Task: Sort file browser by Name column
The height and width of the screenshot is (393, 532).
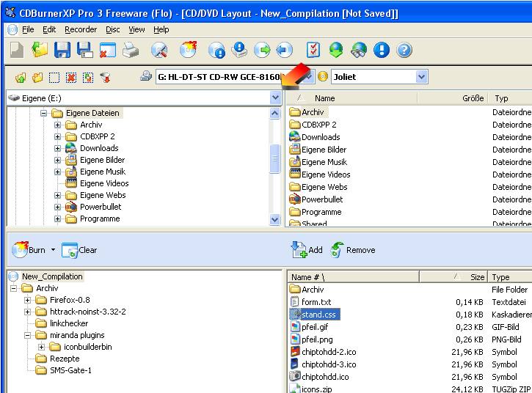Action: click(352, 98)
